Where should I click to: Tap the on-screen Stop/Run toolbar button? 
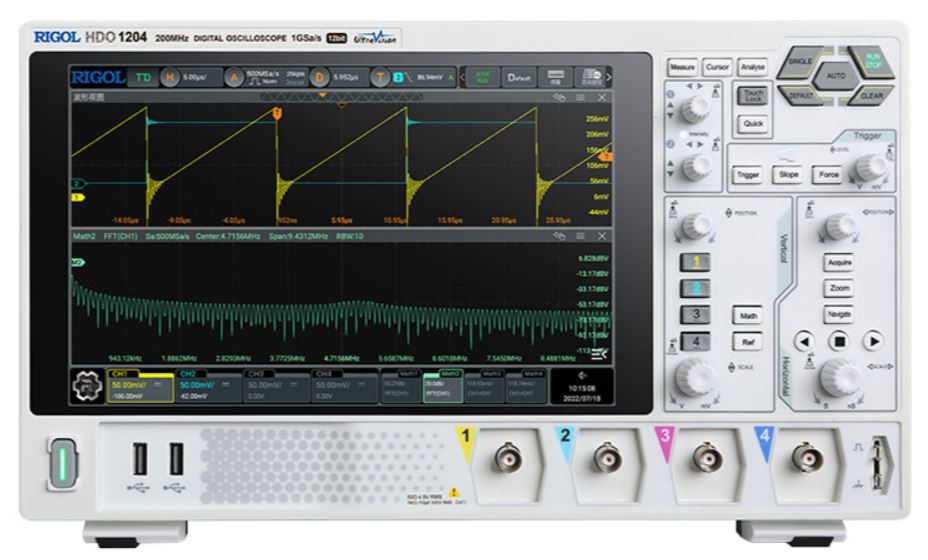coord(482,77)
